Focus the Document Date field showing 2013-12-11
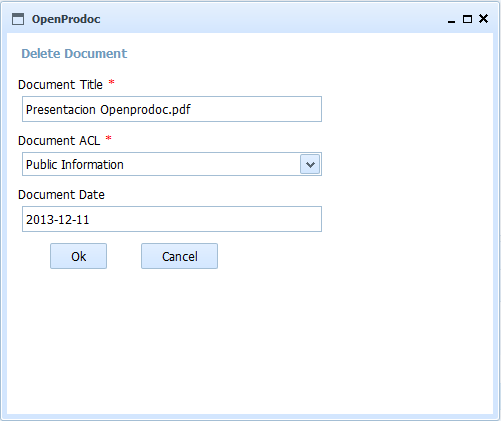The width and height of the screenshot is (501, 421). point(172,219)
